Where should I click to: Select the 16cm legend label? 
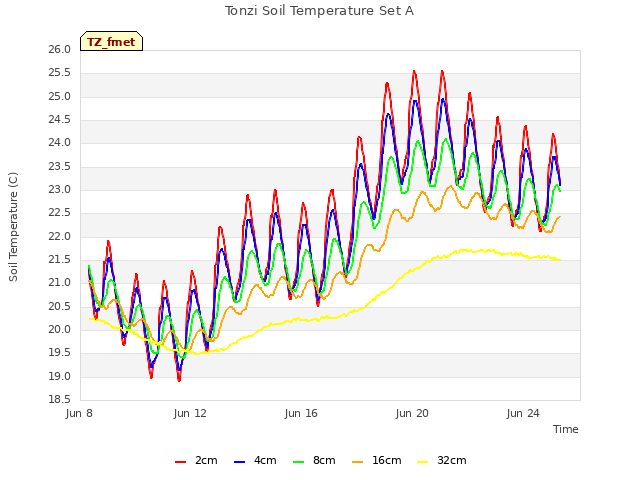pos(387,460)
